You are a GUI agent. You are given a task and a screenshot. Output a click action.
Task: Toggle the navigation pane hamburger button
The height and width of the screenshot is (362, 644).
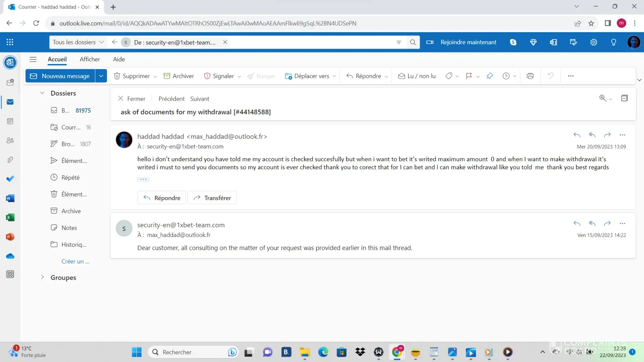(x=33, y=59)
